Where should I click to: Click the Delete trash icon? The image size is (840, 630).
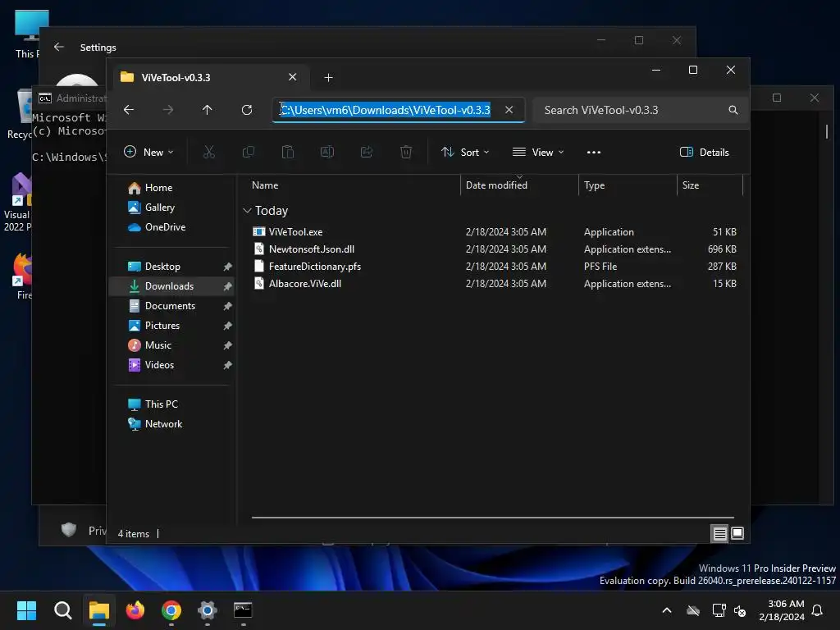(406, 152)
